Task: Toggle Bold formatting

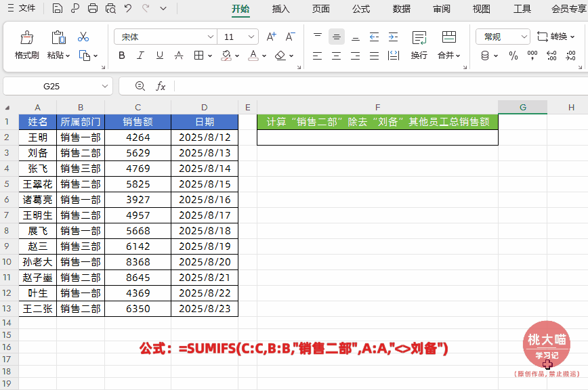Action: 122,56
